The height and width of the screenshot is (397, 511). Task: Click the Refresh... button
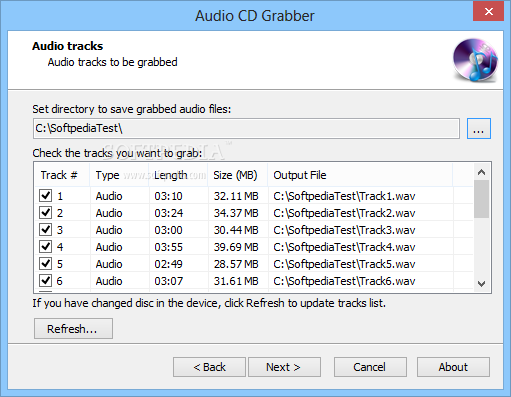pos(73,329)
